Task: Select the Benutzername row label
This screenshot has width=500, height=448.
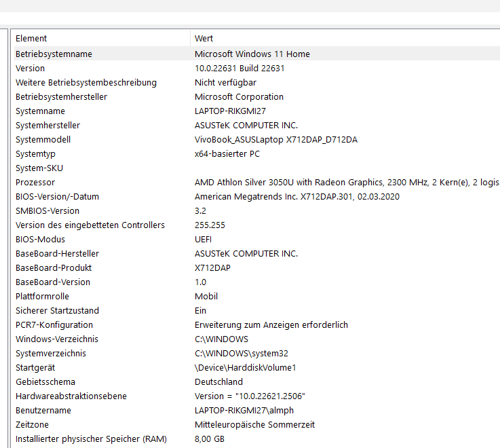Action: click(43, 411)
